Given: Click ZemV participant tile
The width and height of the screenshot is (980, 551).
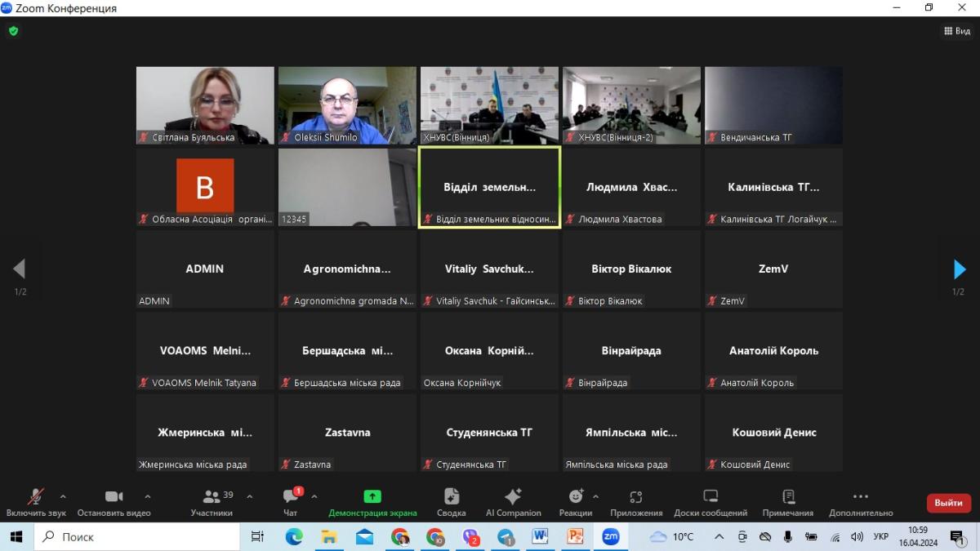Looking at the screenshot, I should point(773,269).
